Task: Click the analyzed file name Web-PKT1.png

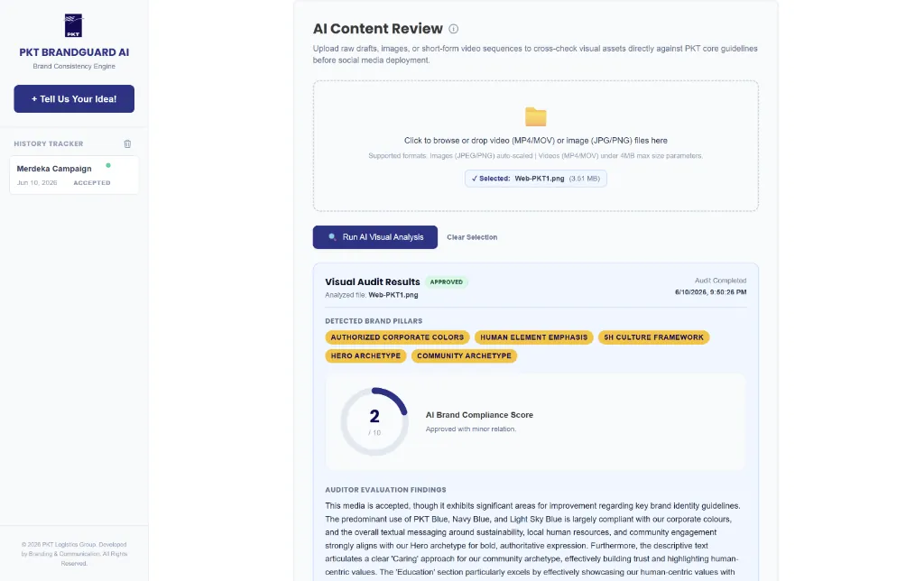Action: coord(393,295)
